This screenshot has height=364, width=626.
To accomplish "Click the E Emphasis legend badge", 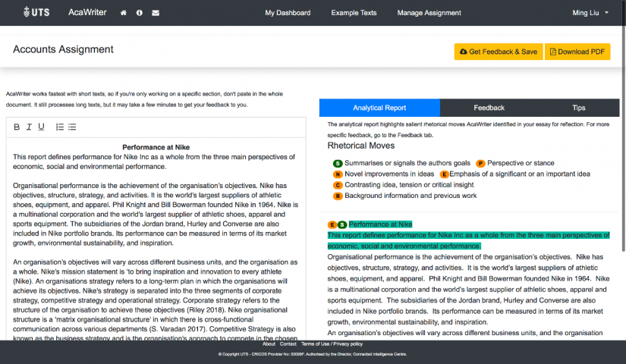I will pyautogui.click(x=444, y=174).
